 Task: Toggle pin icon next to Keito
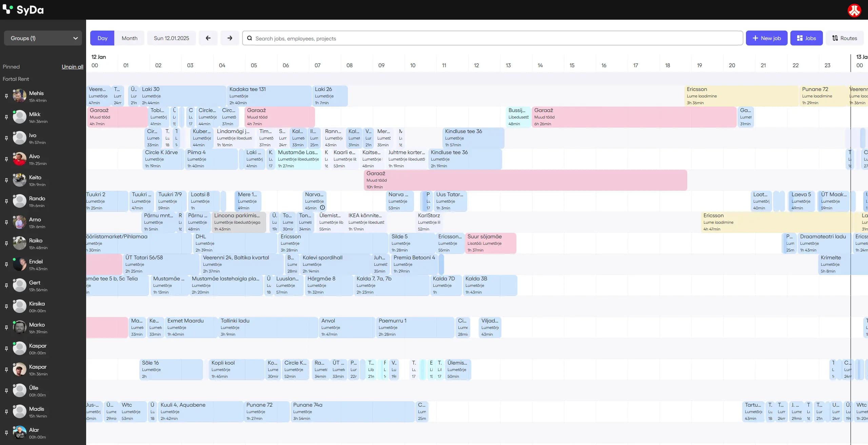(x=6, y=180)
